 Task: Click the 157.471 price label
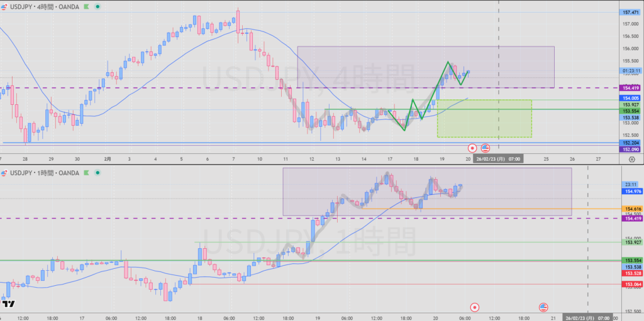pyautogui.click(x=630, y=13)
